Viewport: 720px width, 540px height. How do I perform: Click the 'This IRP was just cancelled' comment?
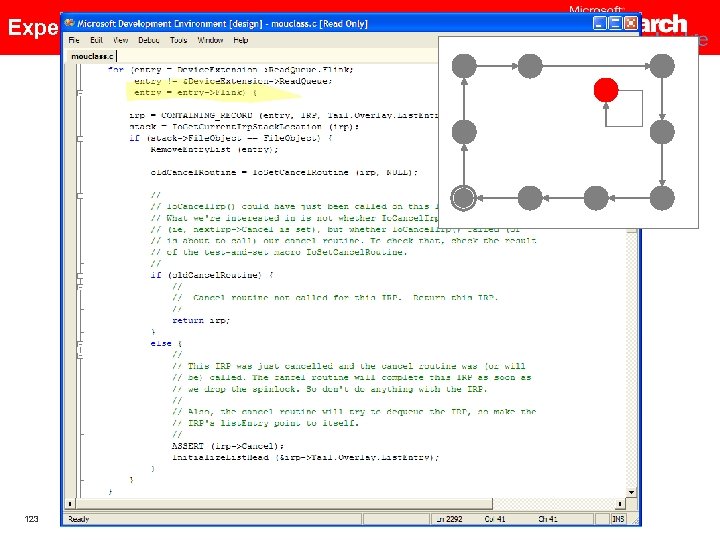[x=349, y=366]
